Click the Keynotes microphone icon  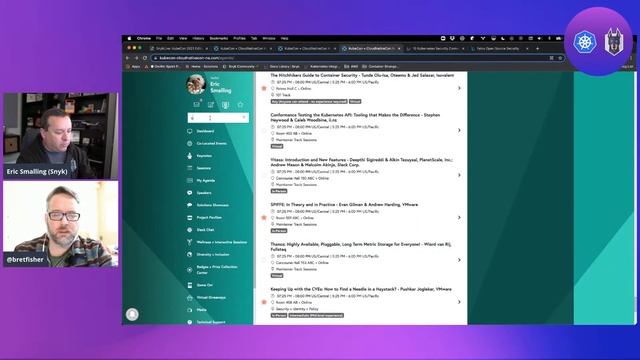pyautogui.click(x=190, y=156)
